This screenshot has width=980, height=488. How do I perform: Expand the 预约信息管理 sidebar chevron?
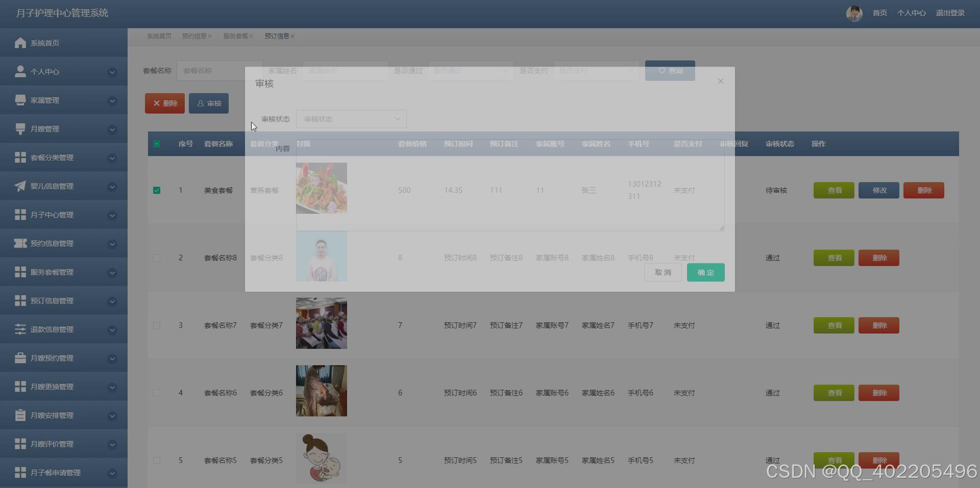click(112, 244)
